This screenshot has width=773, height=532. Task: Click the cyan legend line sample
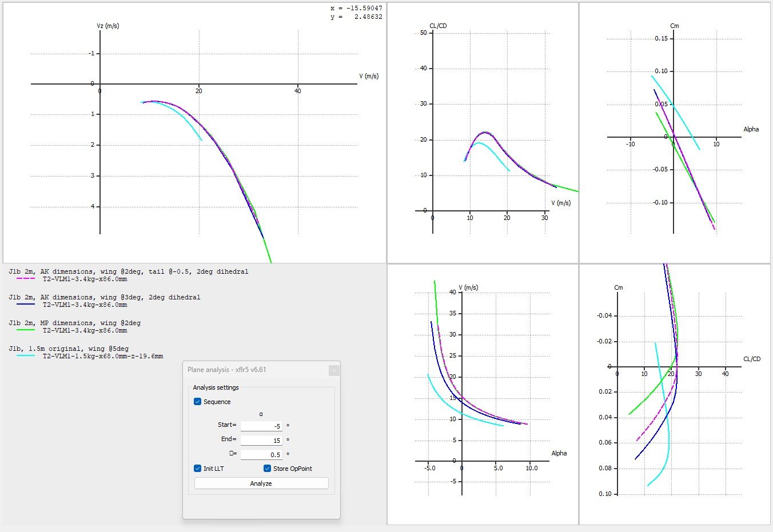[26, 356]
